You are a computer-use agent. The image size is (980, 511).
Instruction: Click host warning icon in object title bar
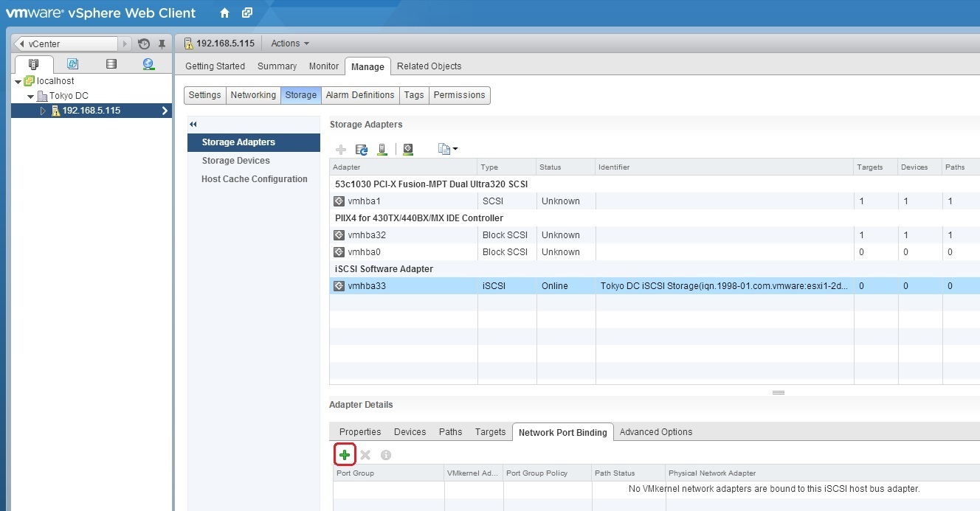(x=189, y=44)
